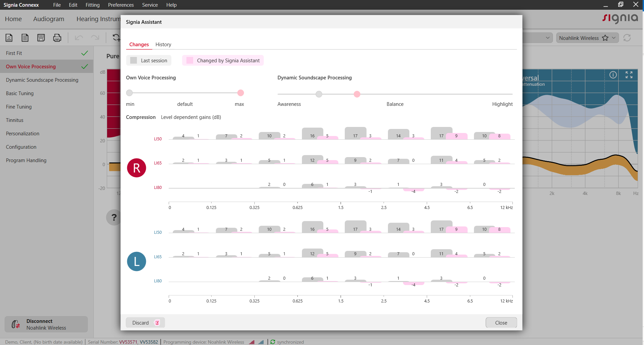Open the document report icon

(x=25, y=38)
